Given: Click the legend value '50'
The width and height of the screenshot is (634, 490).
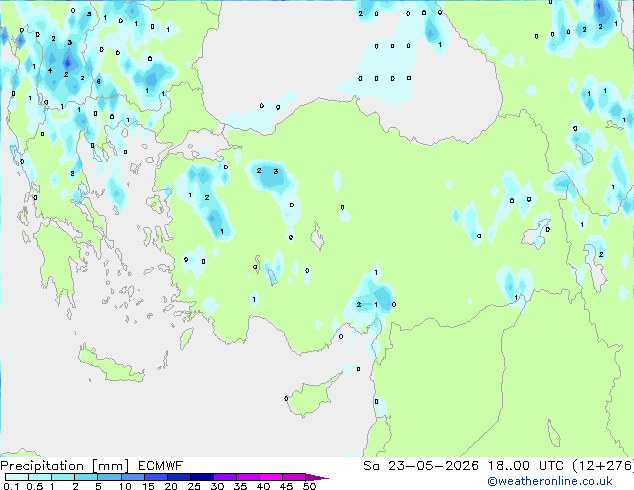Looking at the screenshot, I should click(x=310, y=486).
